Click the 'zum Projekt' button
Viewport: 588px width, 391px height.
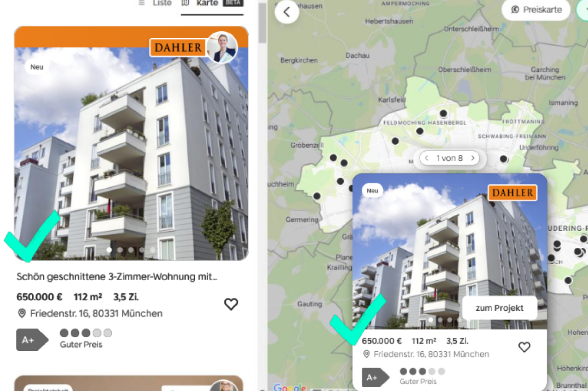[x=499, y=308]
